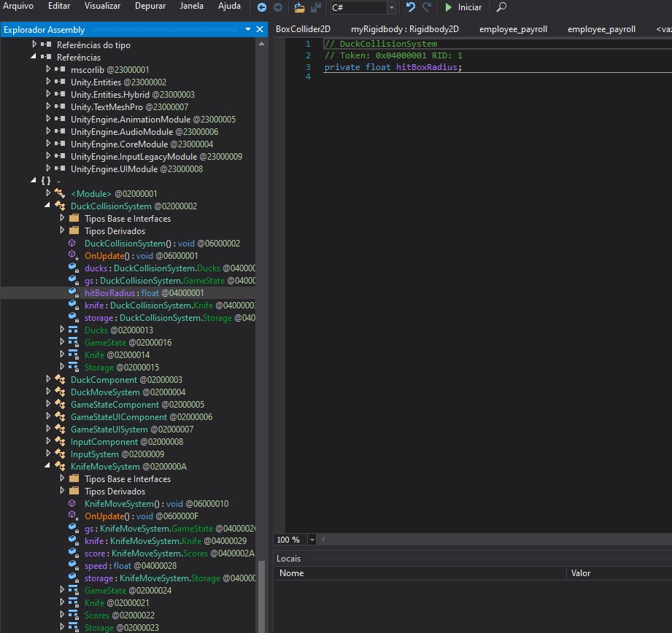This screenshot has height=633, width=672.
Task: Click the Redo arrow icon
Action: (x=427, y=7)
